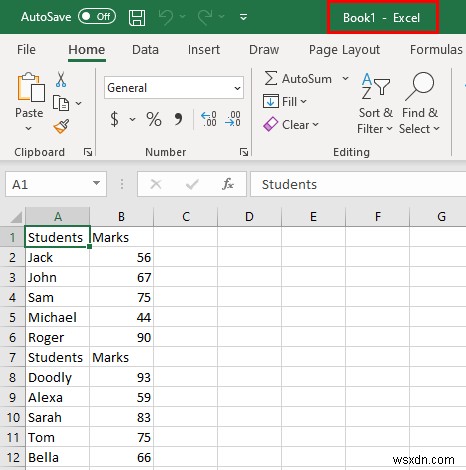Image resolution: width=466 pixels, height=470 pixels.
Task: Click cell containing Doodly
Action: pos(57,377)
